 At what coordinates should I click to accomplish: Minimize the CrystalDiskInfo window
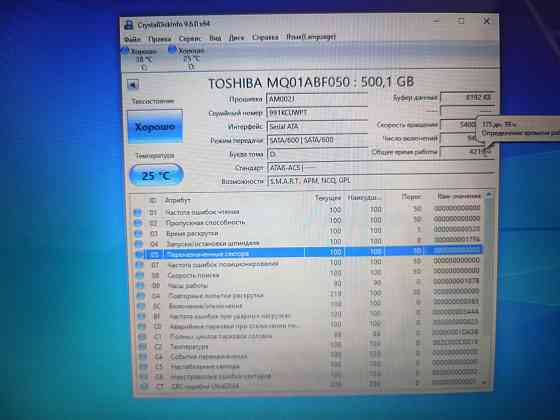(437, 21)
